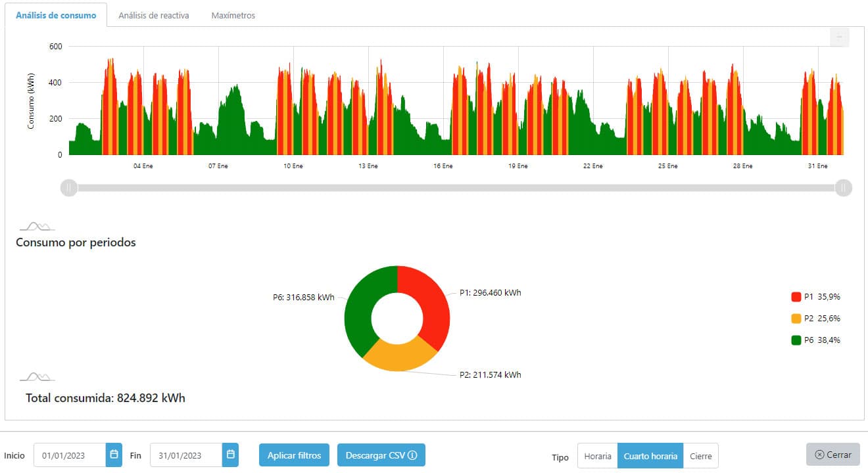This screenshot has height=473, width=868.
Task: Select the Cierre type option
Action: pos(701,456)
